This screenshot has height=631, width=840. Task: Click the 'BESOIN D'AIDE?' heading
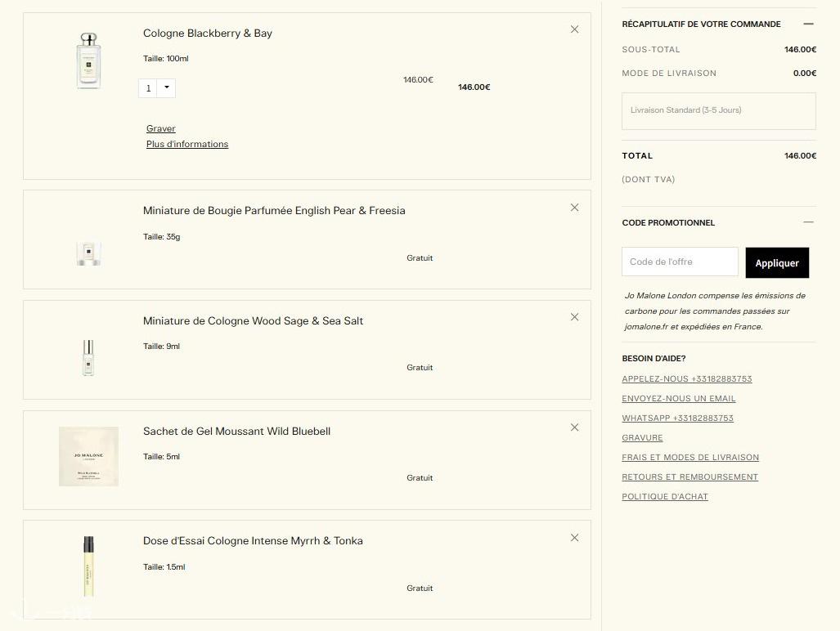click(x=654, y=359)
